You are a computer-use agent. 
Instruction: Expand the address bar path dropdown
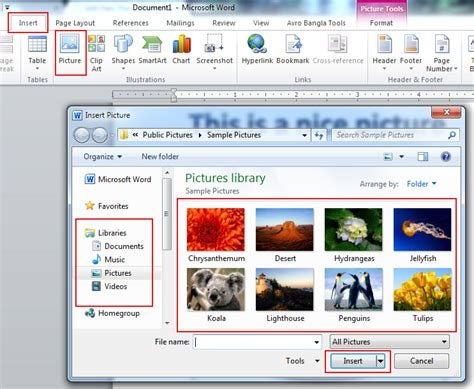tap(304, 135)
